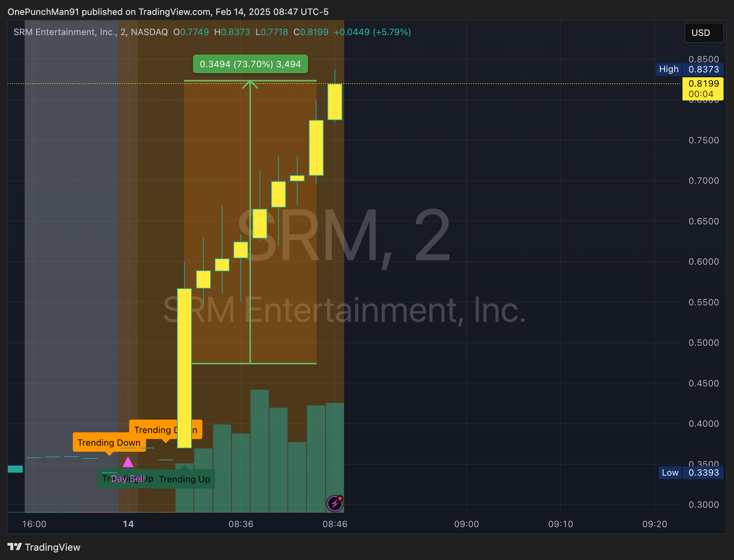The image size is (734, 560).
Task: Click the tallest green volume bar
Action: coord(259,451)
